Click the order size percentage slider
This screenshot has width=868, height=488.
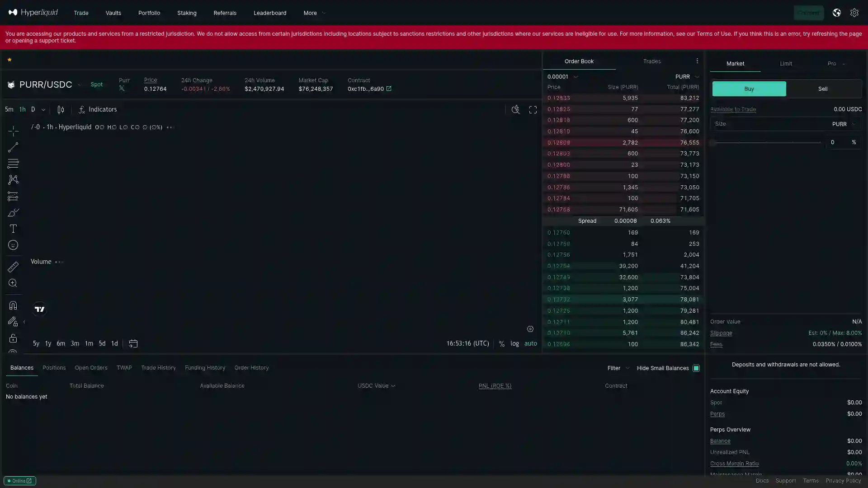click(x=766, y=143)
